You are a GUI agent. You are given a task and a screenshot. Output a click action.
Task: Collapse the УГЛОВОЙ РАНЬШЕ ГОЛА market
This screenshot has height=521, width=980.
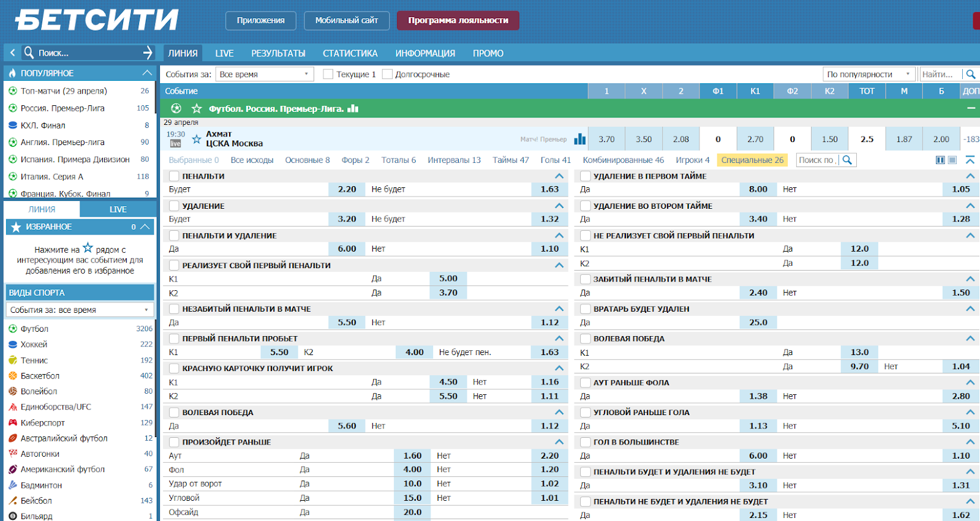[x=970, y=412]
